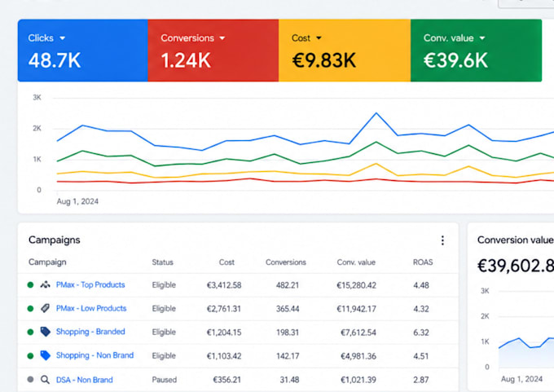Open the PMax - Low Products campaign
This screenshot has height=392, width=554.
click(x=91, y=308)
